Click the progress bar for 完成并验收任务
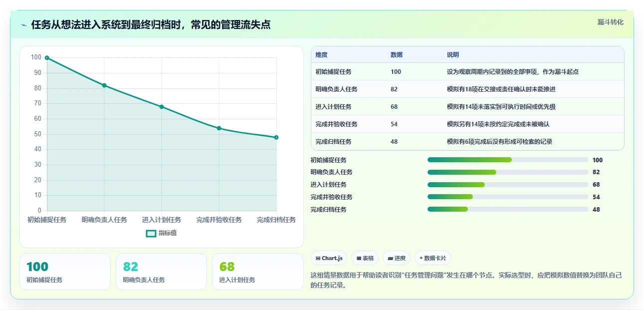The image size is (644, 310). click(508, 197)
